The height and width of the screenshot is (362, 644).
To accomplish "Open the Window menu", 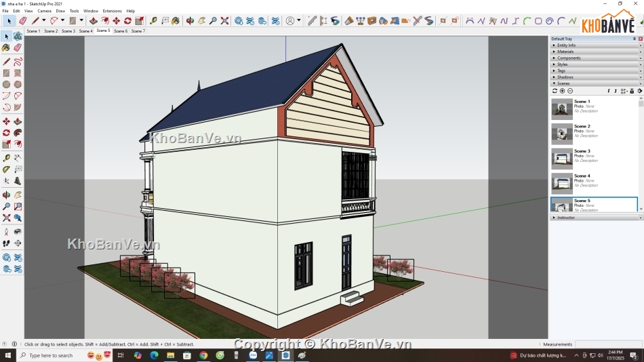I will (x=91, y=11).
